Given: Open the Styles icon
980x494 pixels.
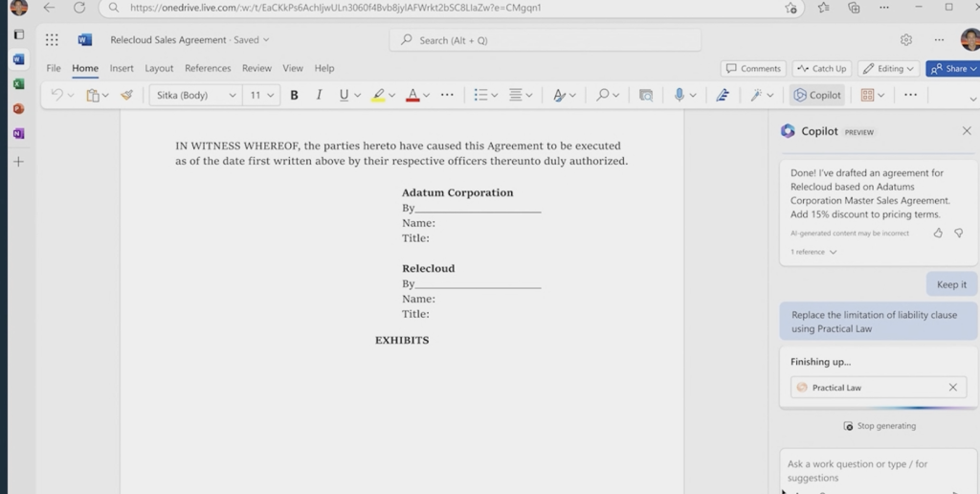Looking at the screenshot, I should 559,95.
